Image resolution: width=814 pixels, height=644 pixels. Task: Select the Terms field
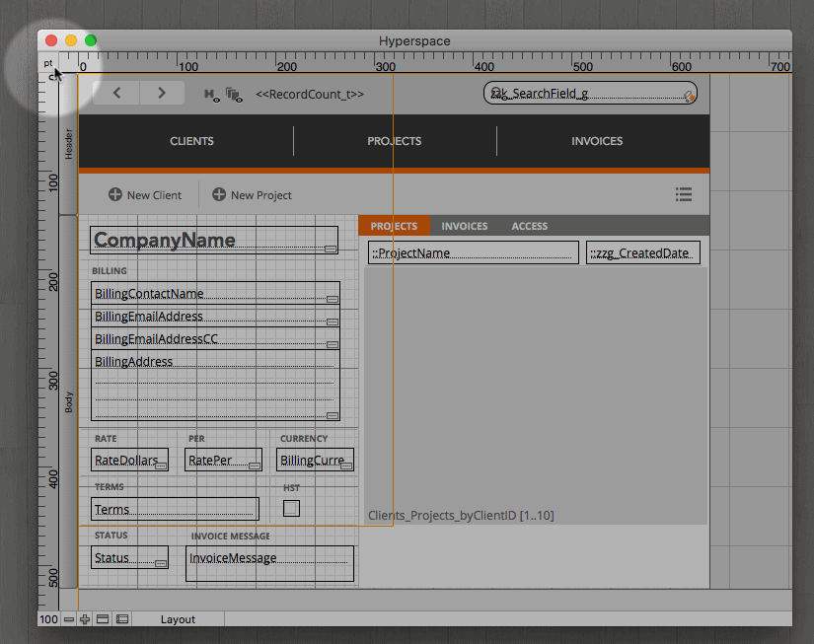click(175, 509)
